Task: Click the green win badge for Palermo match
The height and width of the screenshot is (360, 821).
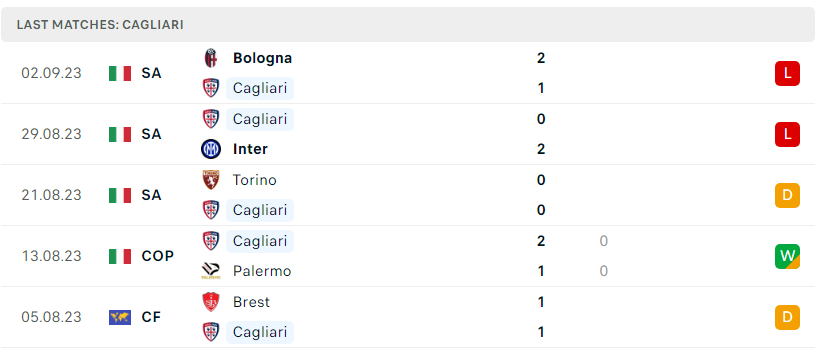Action: click(787, 256)
